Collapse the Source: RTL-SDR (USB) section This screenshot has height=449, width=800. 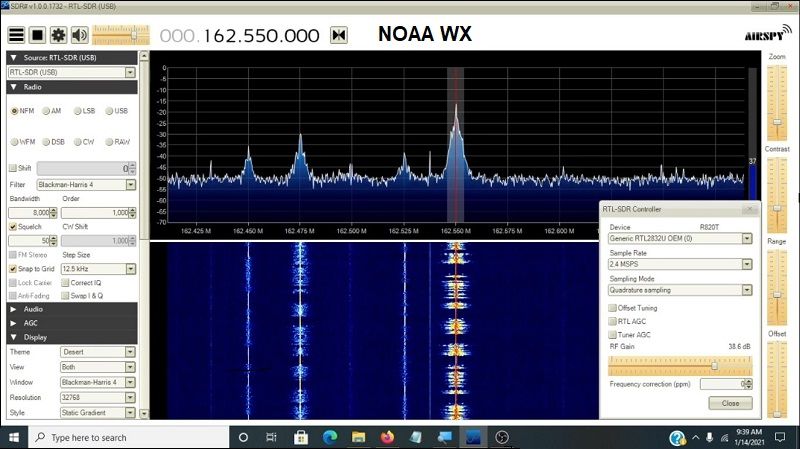click(x=72, y=58)
